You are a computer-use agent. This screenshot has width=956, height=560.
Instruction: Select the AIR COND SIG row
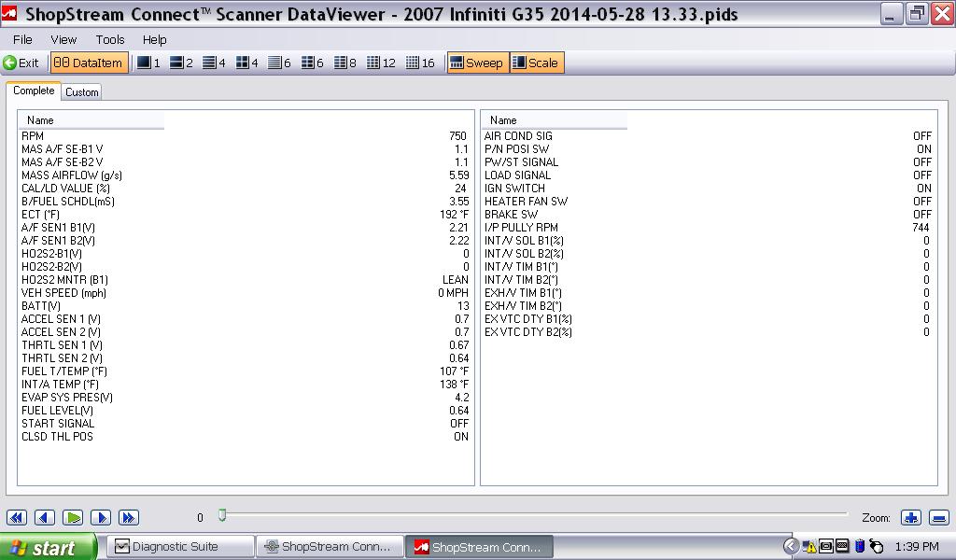coord(709,136)
